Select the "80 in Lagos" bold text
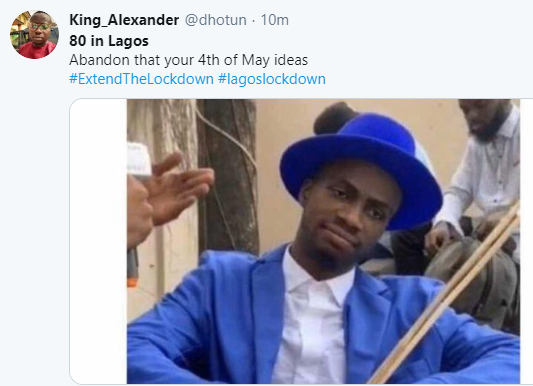The image size is (533, 386). point(109,41)
